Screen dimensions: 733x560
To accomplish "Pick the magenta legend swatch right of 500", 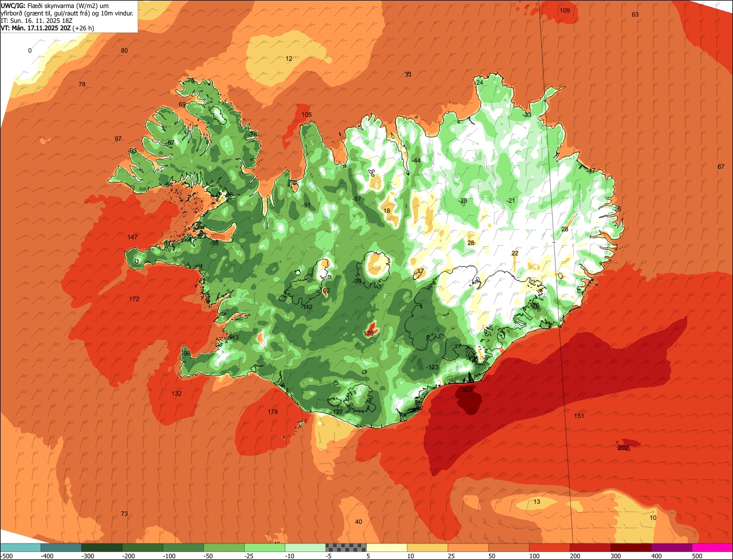I will click(x=712, y=547).
